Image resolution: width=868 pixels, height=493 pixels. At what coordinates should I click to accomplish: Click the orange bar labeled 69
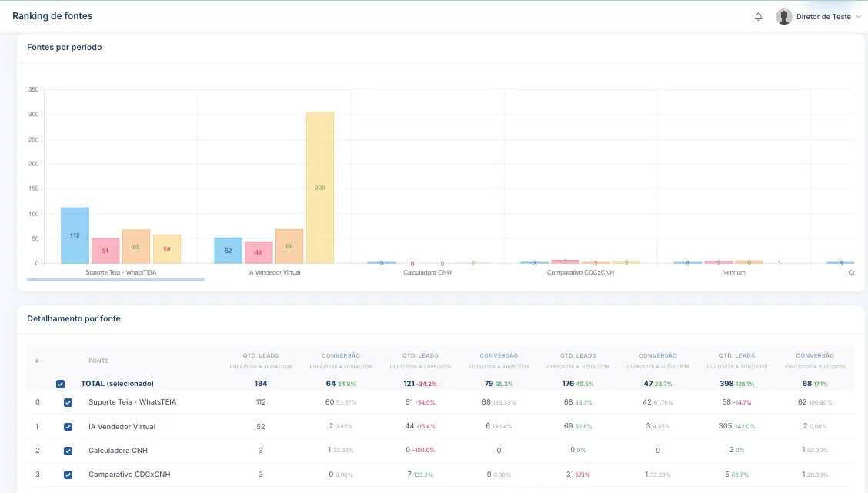289,246
